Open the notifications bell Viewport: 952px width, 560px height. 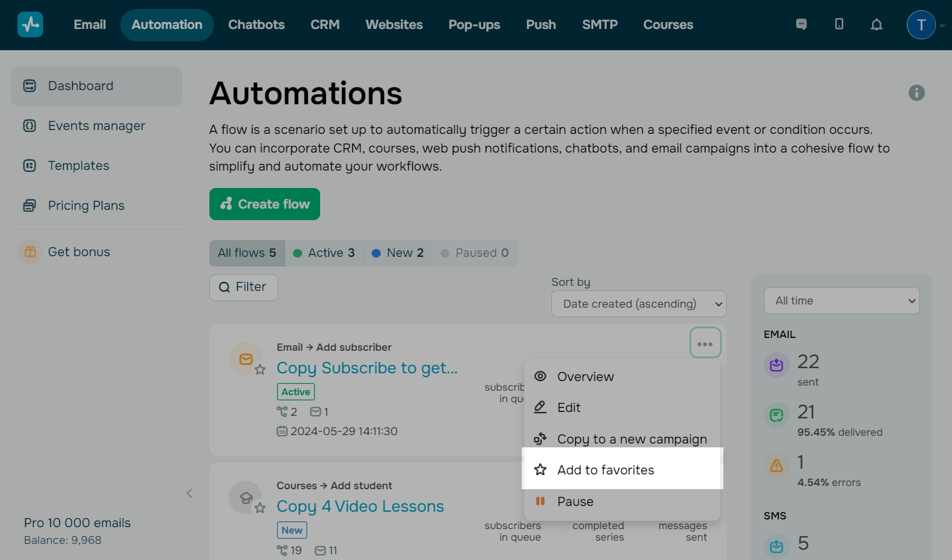(x=876, y=24)
